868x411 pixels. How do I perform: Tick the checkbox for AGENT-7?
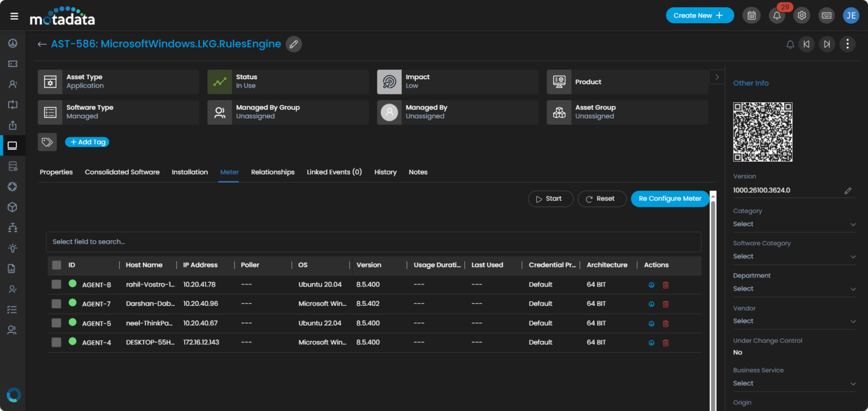[x=57, y=304]
